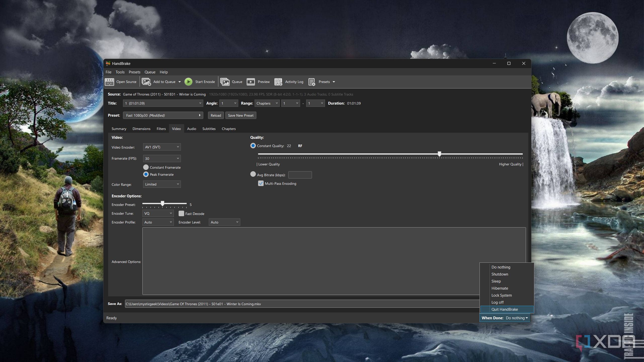The image size is (644, 362).
Task: Click the Constant Quality RF slider handle
Action: [439, 154]
